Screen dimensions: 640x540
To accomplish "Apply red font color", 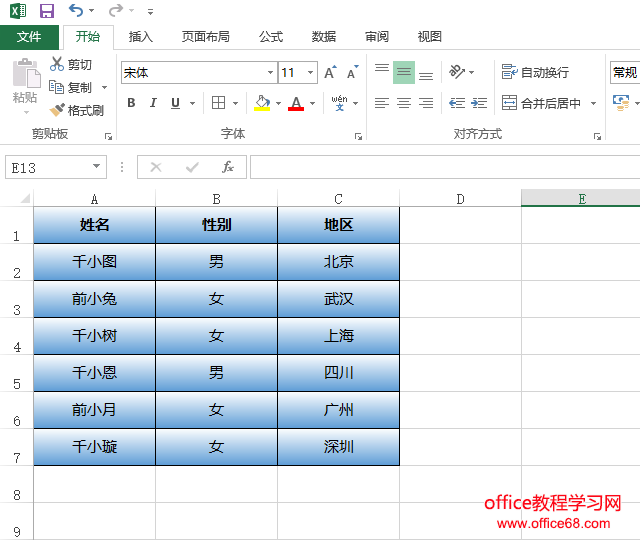I will [296, 103].
